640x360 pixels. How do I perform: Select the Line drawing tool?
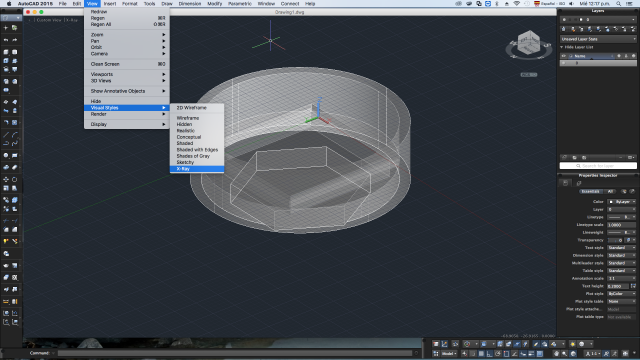[6, 135]
